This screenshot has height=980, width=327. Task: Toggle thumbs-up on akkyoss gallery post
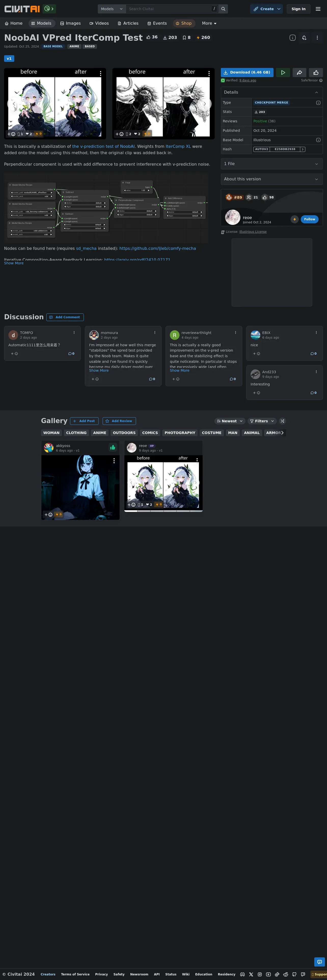[113, 448]
